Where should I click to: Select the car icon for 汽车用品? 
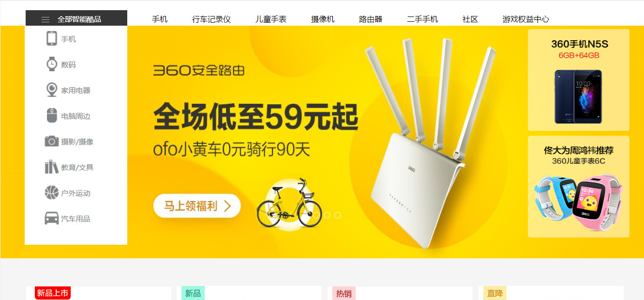[52, 218]
